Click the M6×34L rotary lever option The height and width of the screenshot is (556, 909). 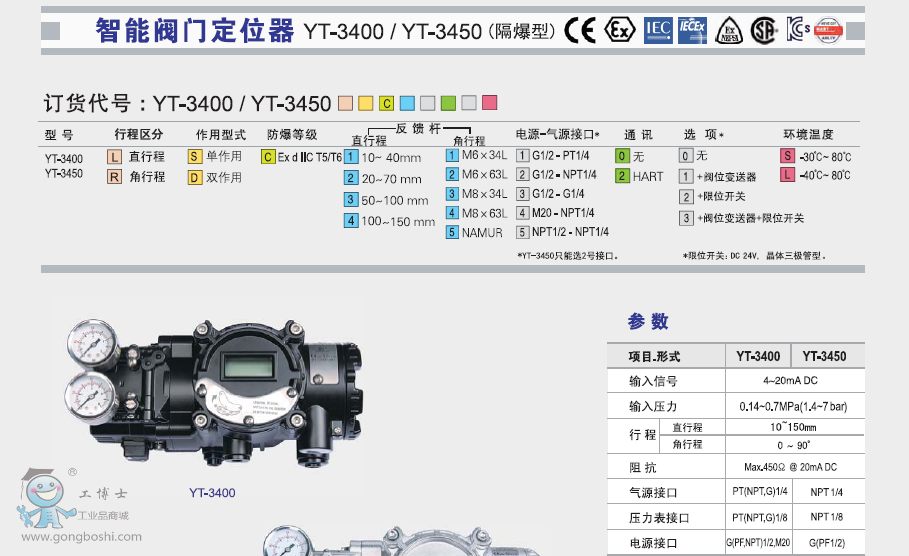(477, 155)
